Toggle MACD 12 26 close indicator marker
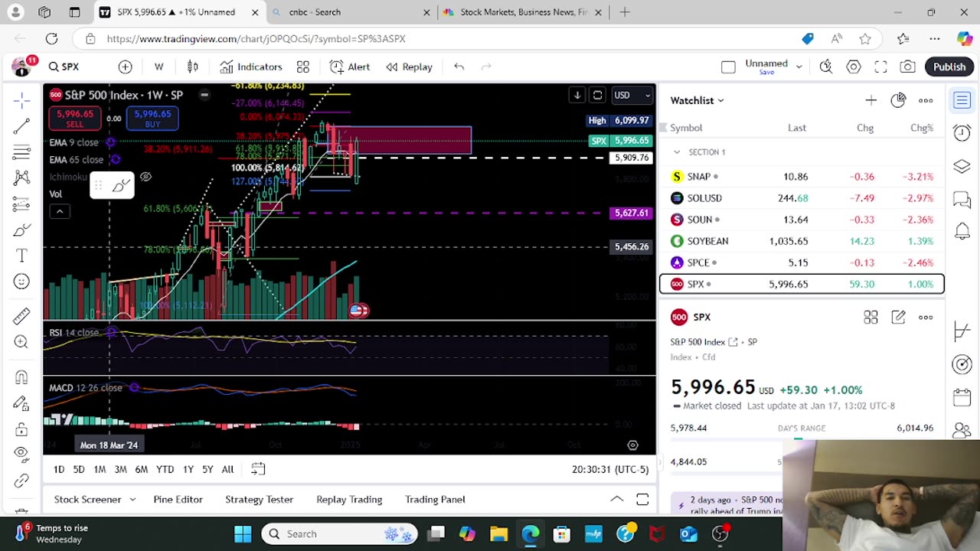This screenshot has height=551, width=980. tap(135, 388)
